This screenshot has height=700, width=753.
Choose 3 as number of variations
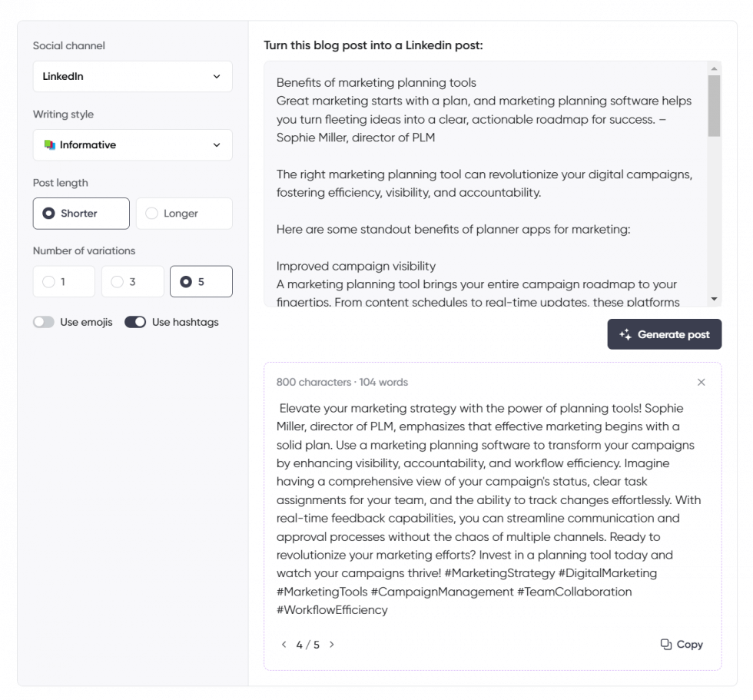coord(132,281)
